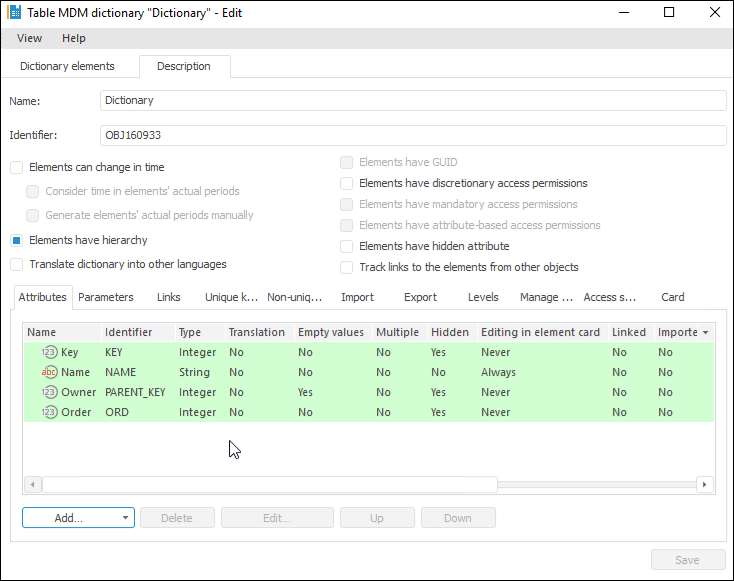Sort attributes by Identifier column header
Viewport: 734px width, 581px height.
129,332
